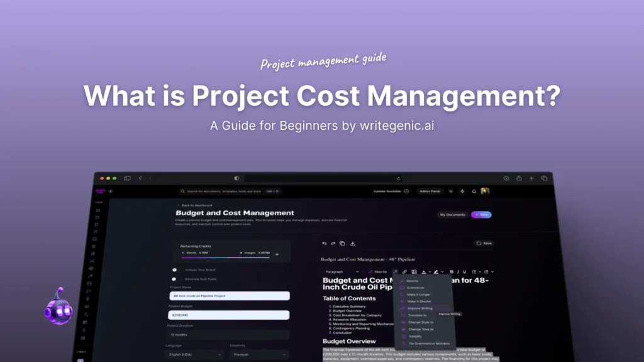Expand the numbered list style arrow
This screenshot has width=644, height=362.
click(x=492, y=272)
